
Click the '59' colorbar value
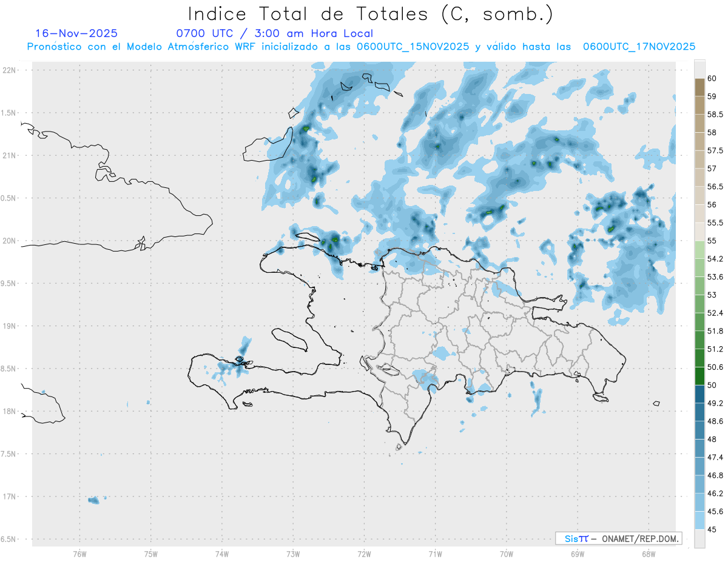pos(712,96)
